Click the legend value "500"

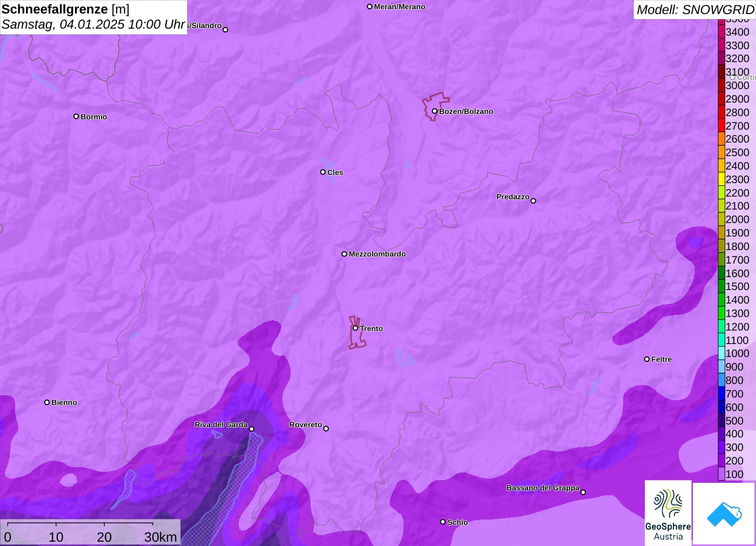tap(734, 421)
